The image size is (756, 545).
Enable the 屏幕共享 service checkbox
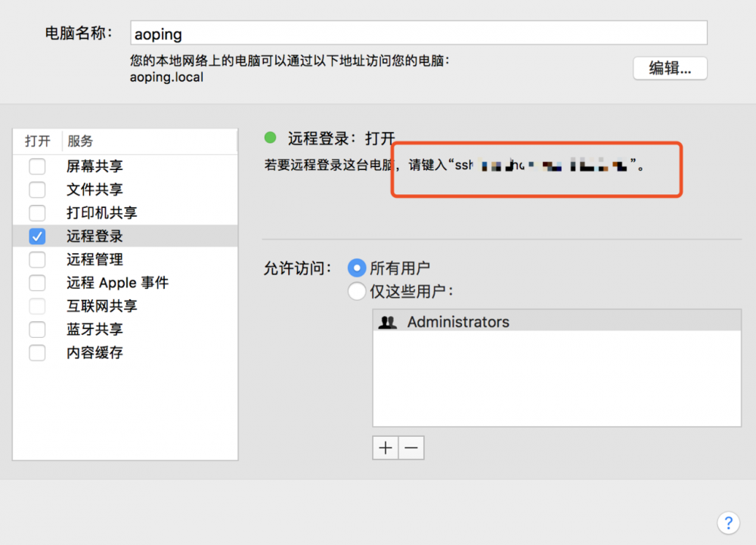[x=37, y=166]
